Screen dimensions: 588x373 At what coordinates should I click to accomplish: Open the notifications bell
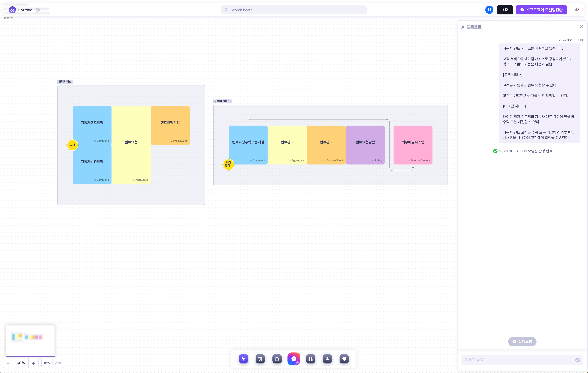(577, 10)
